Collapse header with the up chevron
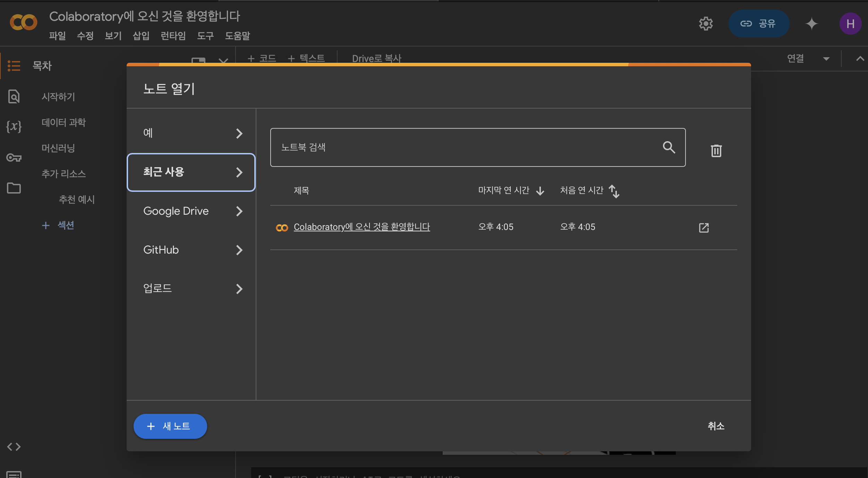The width and height of the screenshot is (868, 478). point(860,59)
